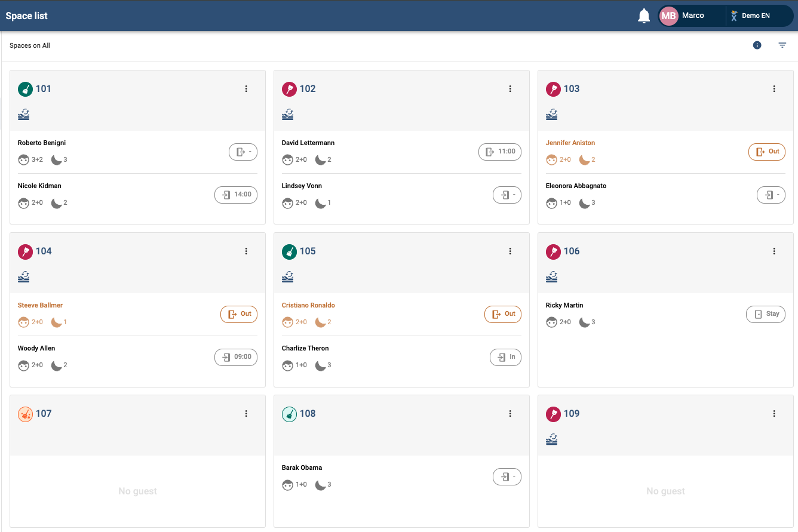
Task: Click Charlize Theron's In status button
Action: [x=505, y=357]
